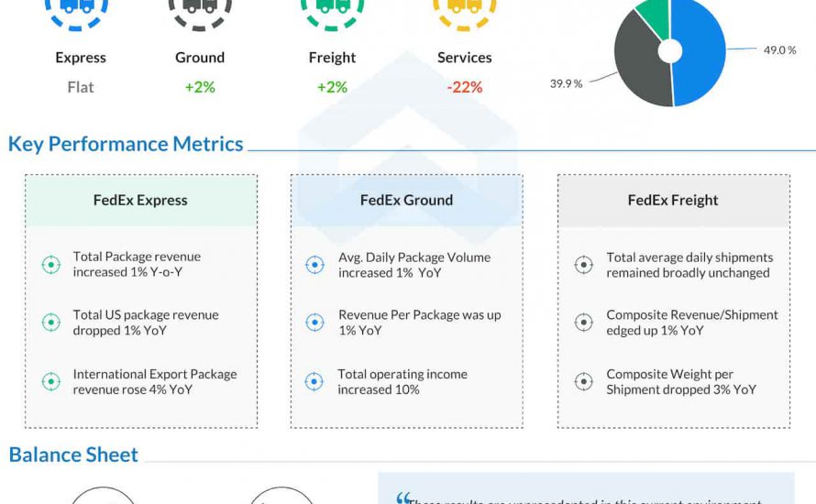Select the bullet icon next to Composite Revenue/Shipment
The height and width of the screenshot is (504, 816).
[x=583, y=323]
